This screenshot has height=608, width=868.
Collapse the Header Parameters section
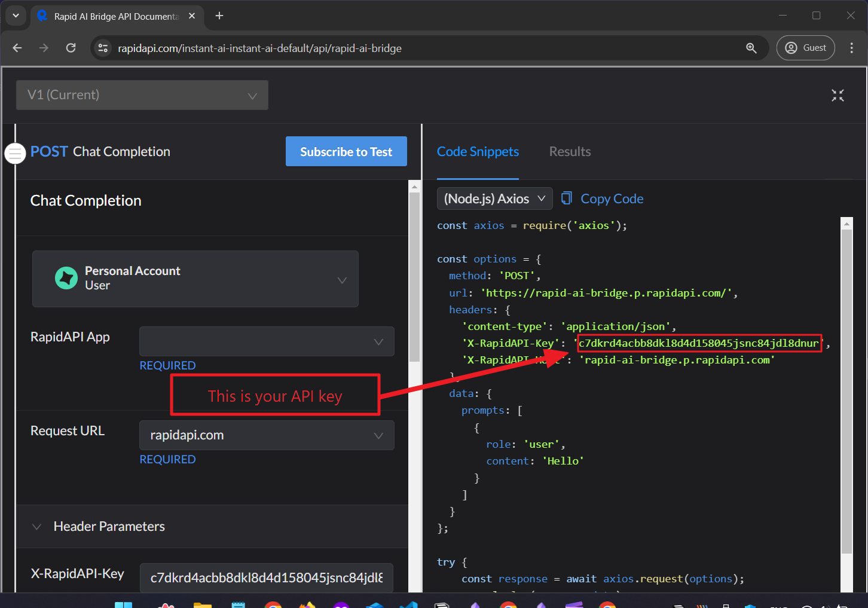[36, 527]
